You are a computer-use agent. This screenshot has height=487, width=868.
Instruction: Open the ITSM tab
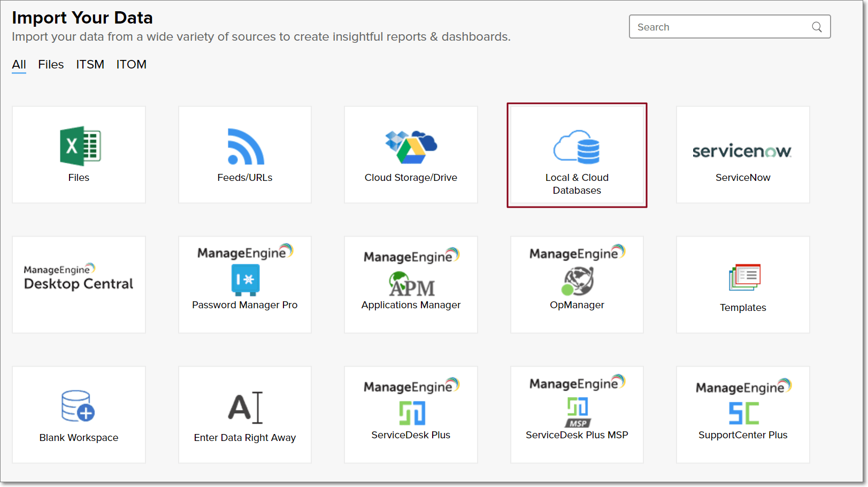tap(90, 65)
